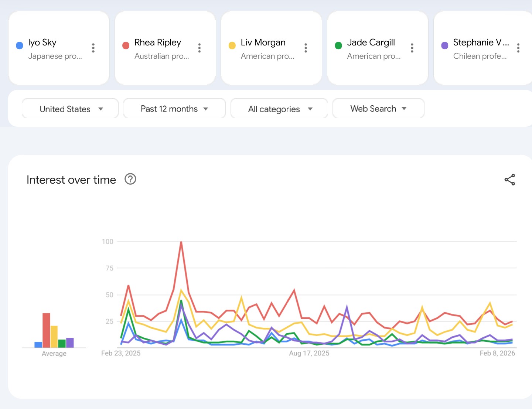
Task: Open three-dot menu for Stephanie V card
Action: pyautogui.click(x=518, y=48)
